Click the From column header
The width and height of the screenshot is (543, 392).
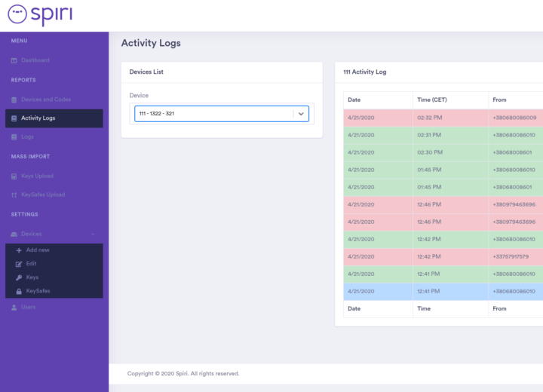coord(499,100)
